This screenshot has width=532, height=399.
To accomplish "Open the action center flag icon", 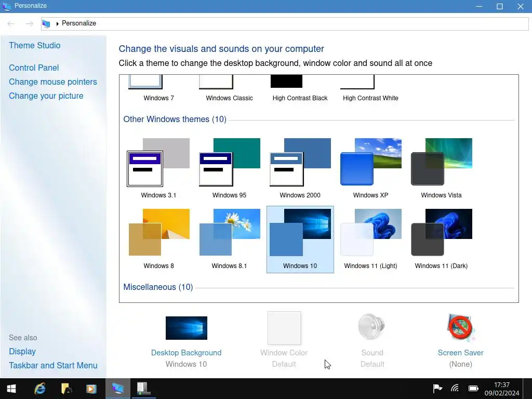I will 437,388.
